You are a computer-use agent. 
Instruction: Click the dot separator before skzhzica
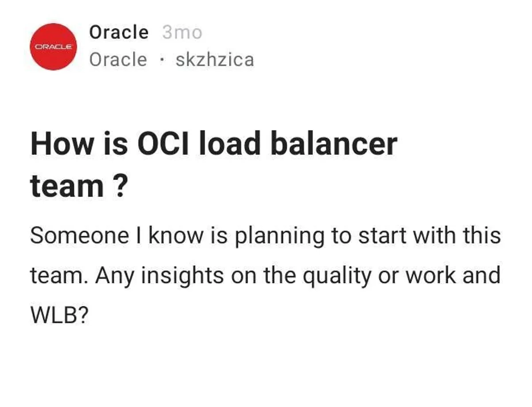click(x=161, y=60)
